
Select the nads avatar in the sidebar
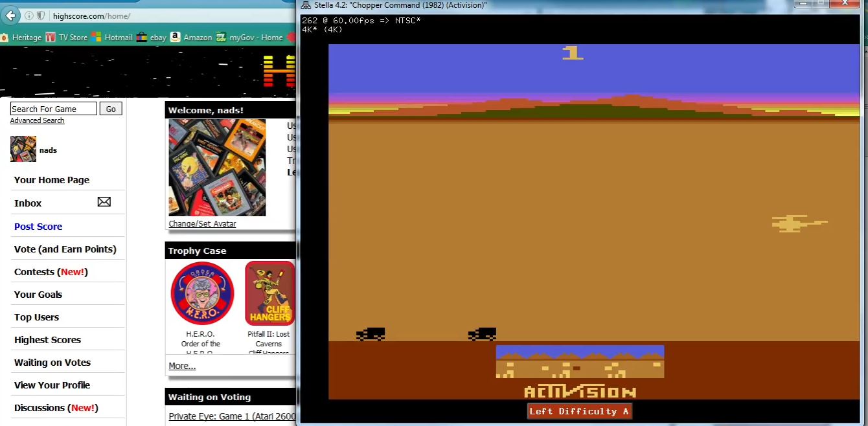23,149
